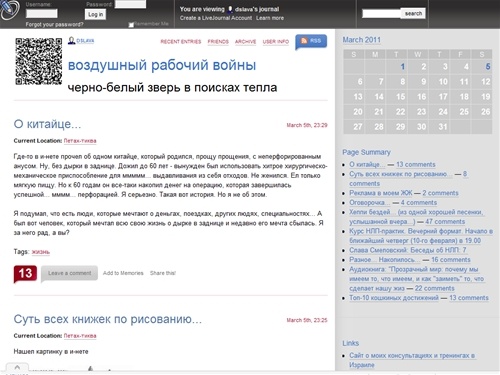Open Archive menu item
Screen dimensions: 500x375
pos(245,42)
